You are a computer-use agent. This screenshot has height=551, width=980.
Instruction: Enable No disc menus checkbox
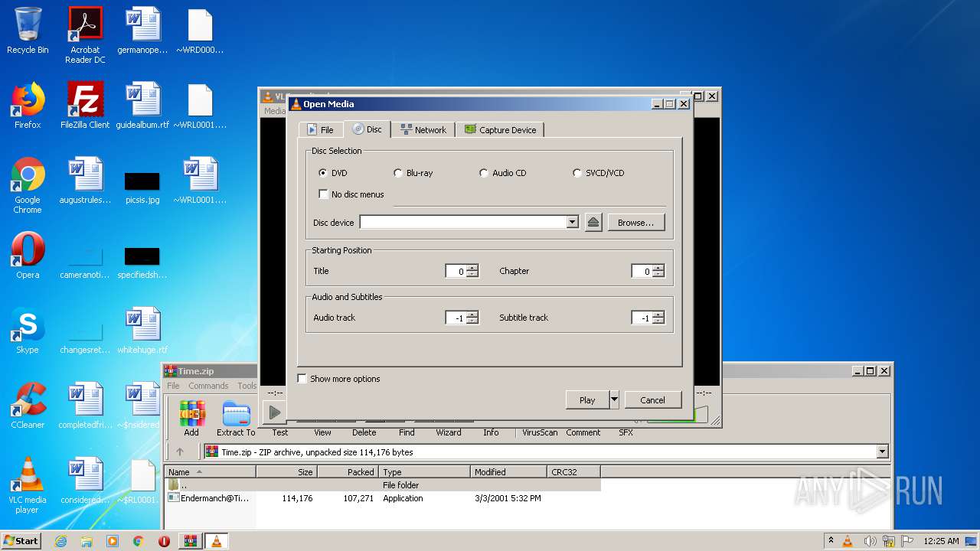point(323,194)
